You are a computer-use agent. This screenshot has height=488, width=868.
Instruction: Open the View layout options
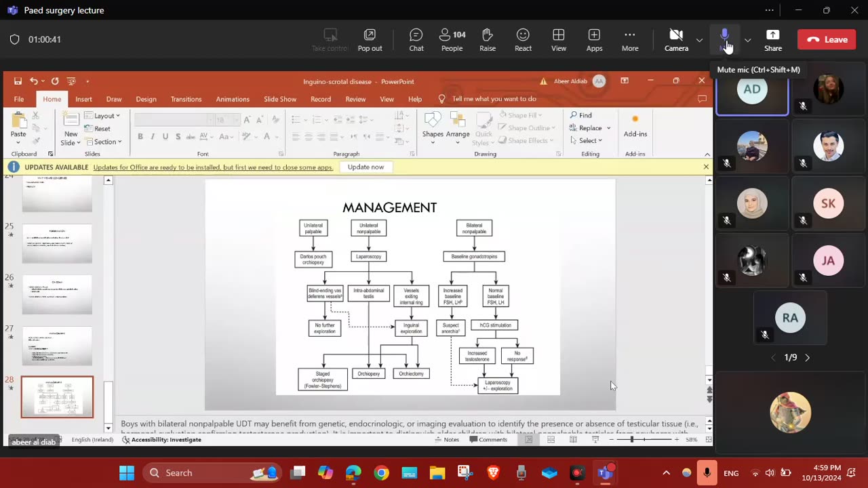tap(559, 40)
